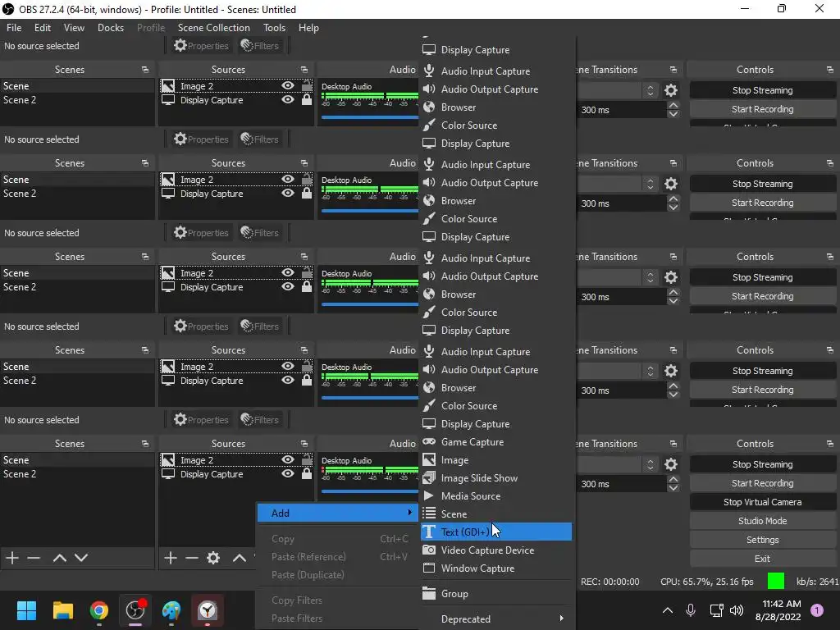Click Stop Virtual Camera
The height and width of the screenshot is (630, 840).
[762, 502]
